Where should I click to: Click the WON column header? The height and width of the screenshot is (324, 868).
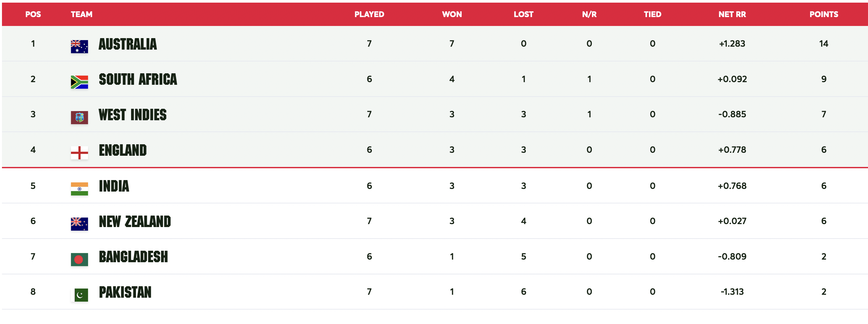point(451,14)
